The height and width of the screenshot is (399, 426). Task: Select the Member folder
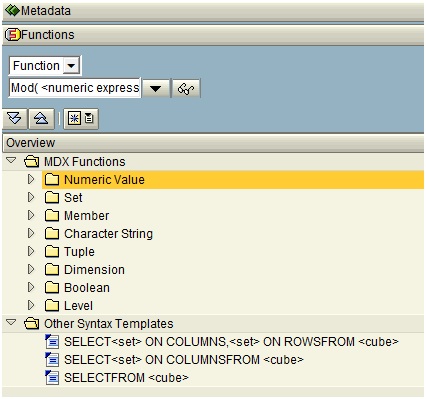coord(86,216)
